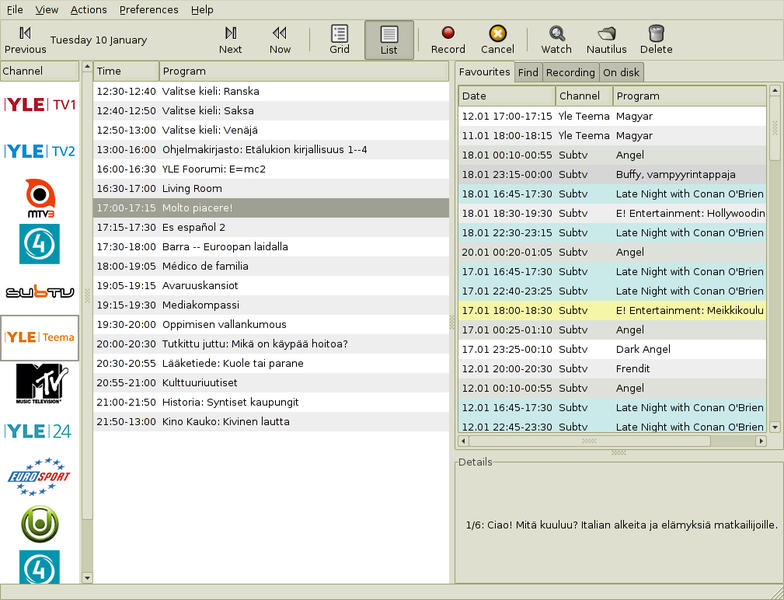784x600 pixels.
Task: Go to the Previous day
Action: click(25, 40)
